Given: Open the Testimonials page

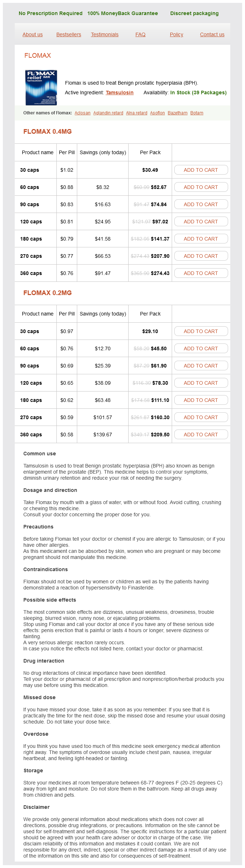Looking at the screenshot, I should point(105,34).
